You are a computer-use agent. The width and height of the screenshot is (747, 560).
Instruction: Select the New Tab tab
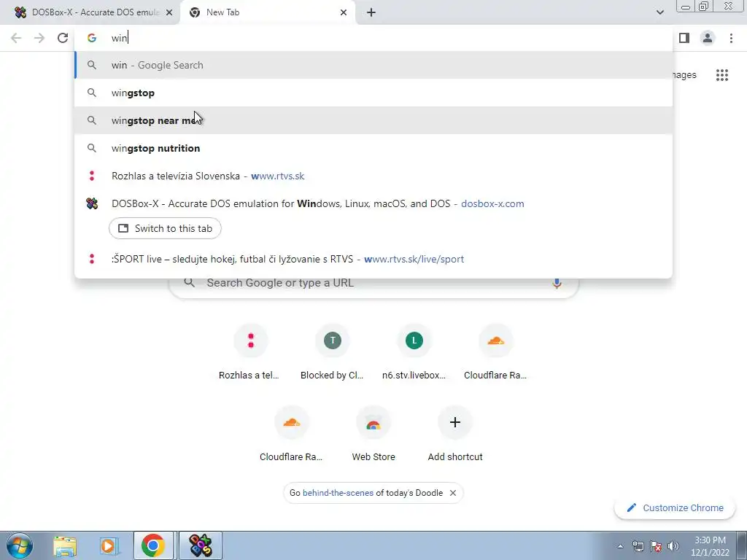(x=267, y=12)
